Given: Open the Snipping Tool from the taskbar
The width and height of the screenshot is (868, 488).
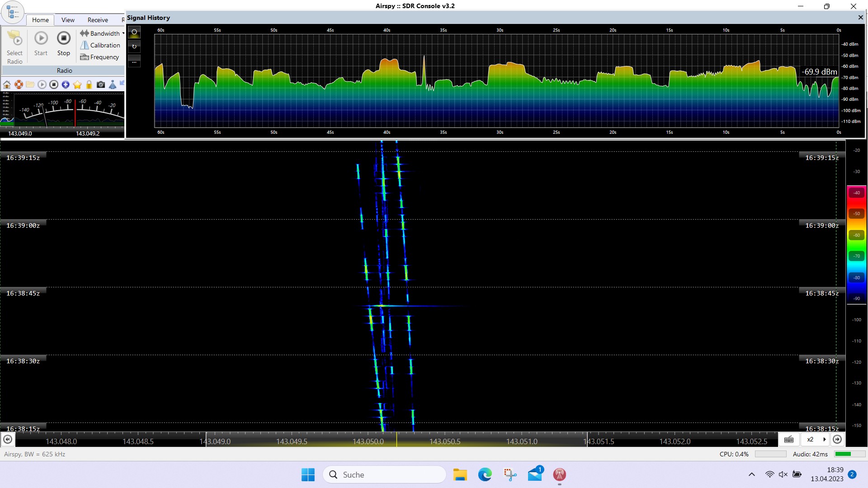Looking at the screenshot, I should [510, 475].
